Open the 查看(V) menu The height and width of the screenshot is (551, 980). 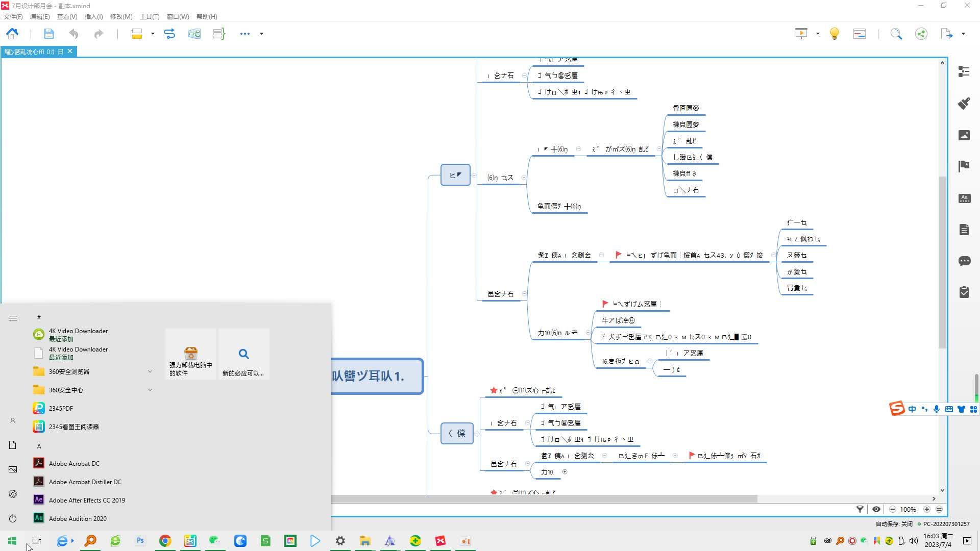(66, 16)
